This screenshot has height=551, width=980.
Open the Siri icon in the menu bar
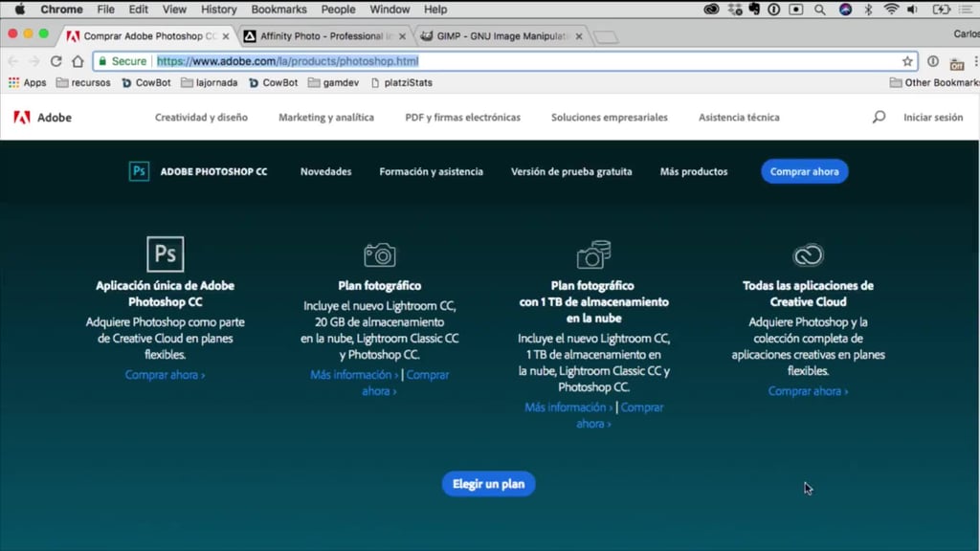pyautogui.click(x=845, y=10)
